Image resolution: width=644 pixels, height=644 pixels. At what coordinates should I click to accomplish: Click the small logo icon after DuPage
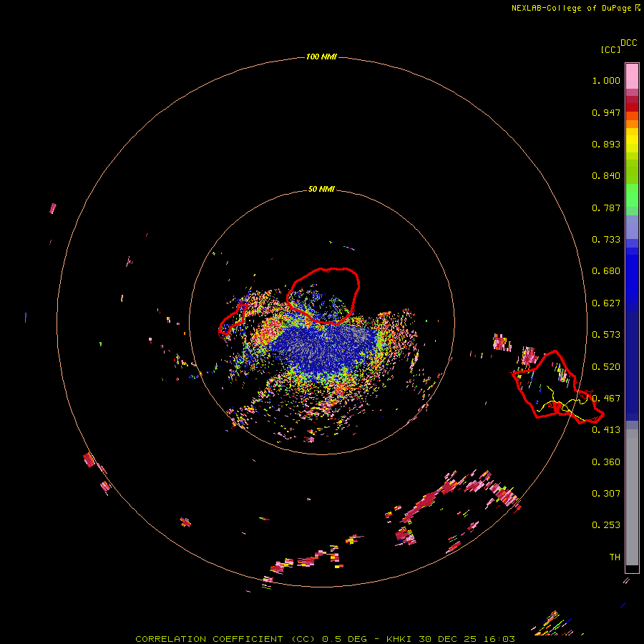click(x=638, y=8)
